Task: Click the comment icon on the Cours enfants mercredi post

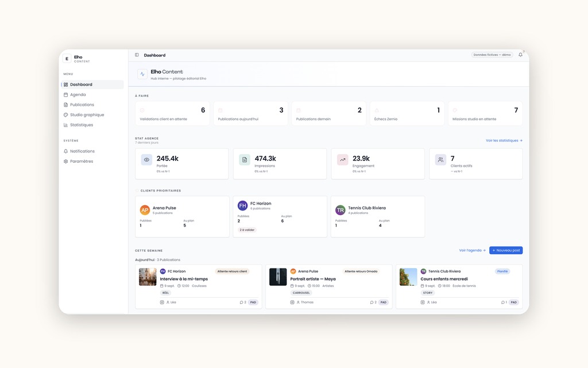Action: click(502, 302)
